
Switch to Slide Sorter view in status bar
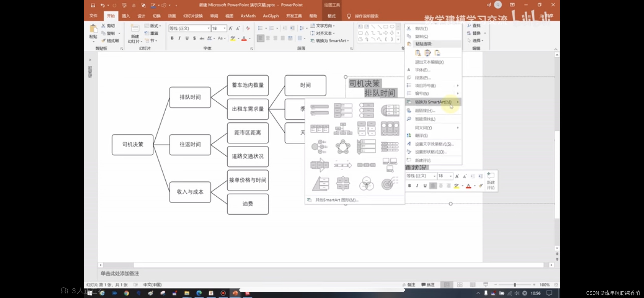460,285
